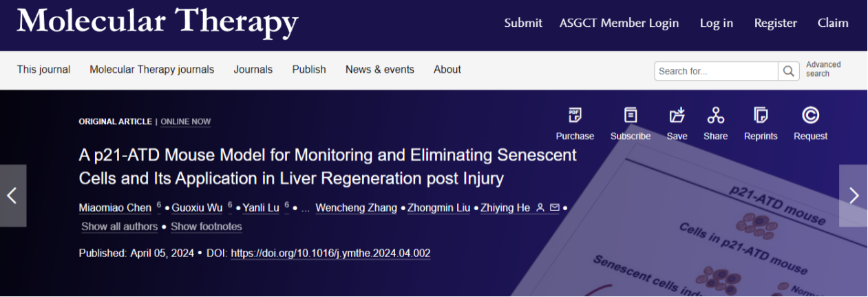Click the Reprints icon
The image size is (868, 297).
(761, 115)
